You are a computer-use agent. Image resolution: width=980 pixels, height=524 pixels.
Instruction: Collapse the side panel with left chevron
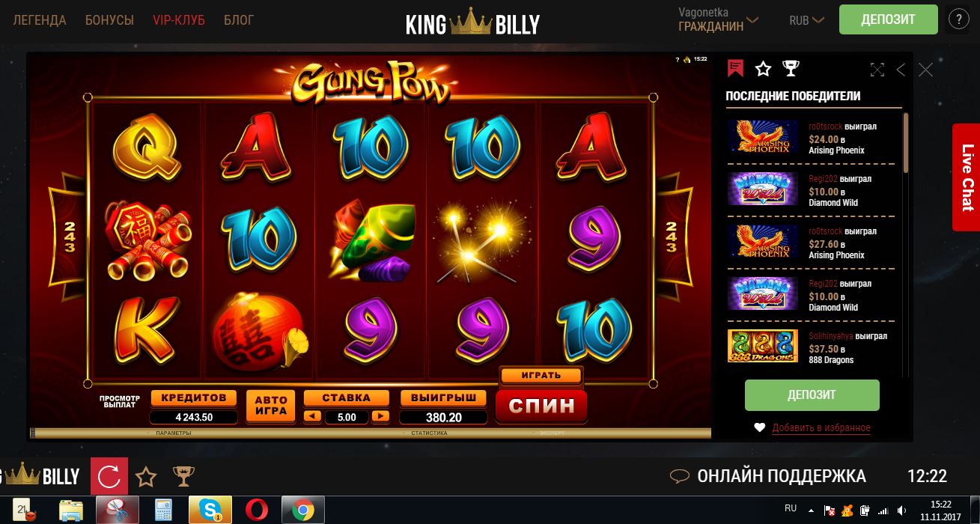tap(901, 70)
